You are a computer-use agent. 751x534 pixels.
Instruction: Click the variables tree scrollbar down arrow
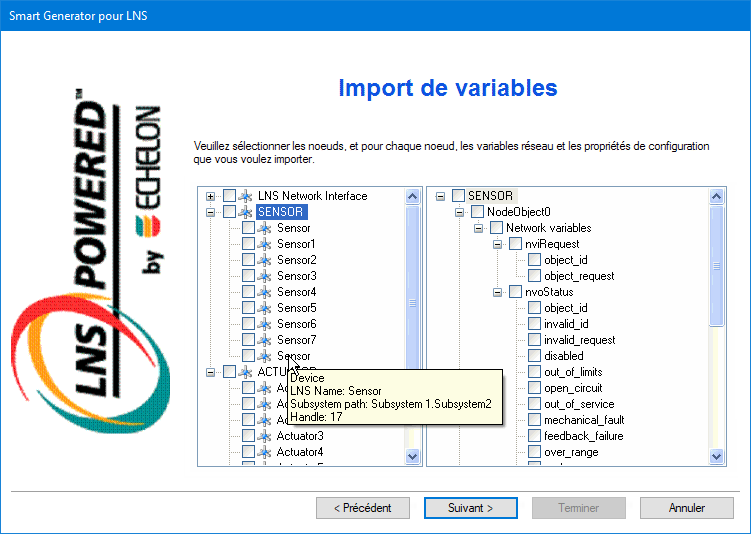pyautogui.click(x=717, y=456)
